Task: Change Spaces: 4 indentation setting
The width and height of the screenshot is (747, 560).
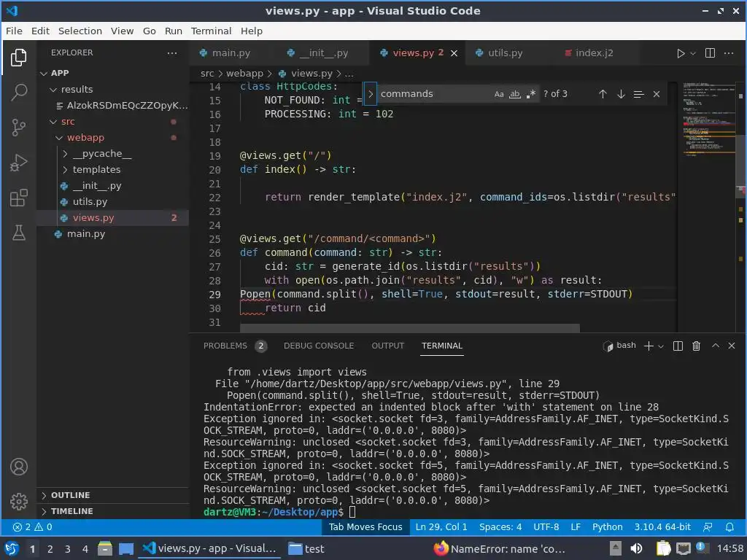Action: (x=500, y=527)
